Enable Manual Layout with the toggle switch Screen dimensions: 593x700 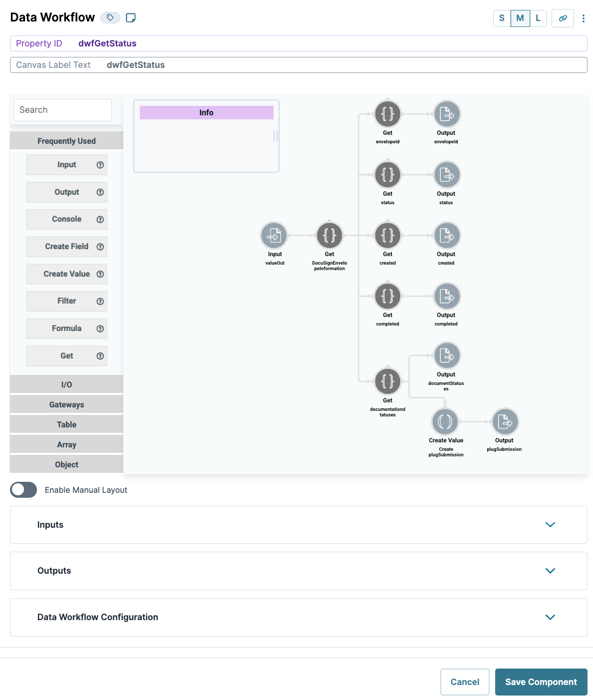tap(23, 490)
